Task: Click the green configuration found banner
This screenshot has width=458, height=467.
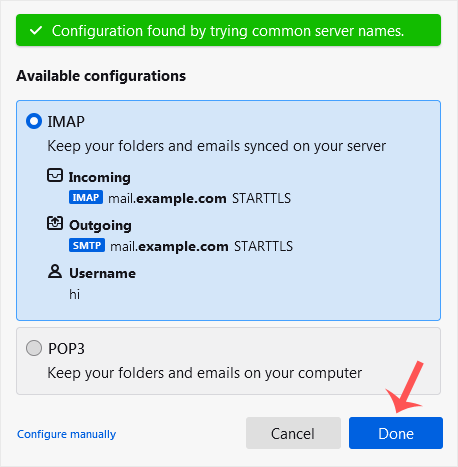Action: point(229,30)
